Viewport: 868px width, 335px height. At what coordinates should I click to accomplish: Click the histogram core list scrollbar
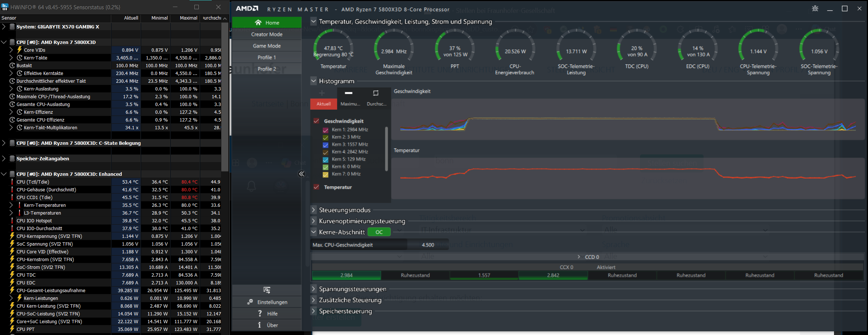click(x=387, y=149)
